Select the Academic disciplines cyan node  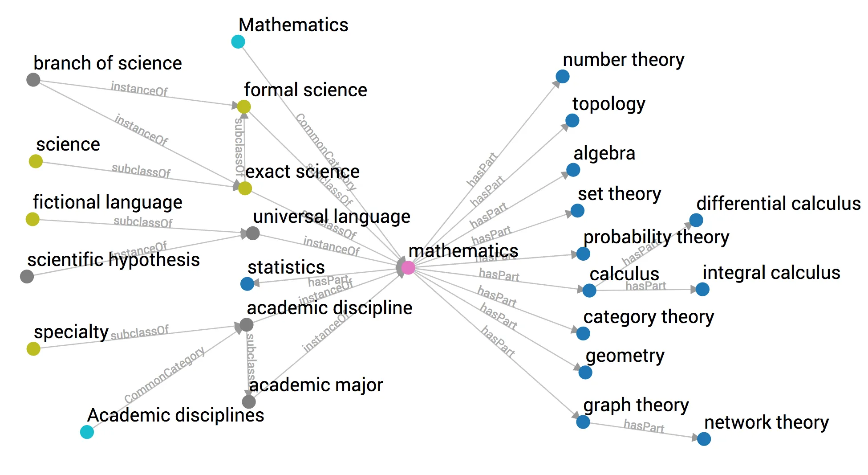pos(87,432)
